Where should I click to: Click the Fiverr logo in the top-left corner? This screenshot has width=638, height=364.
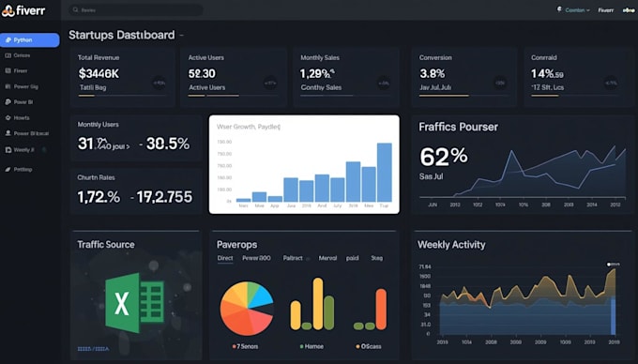(x=23, y=10)
